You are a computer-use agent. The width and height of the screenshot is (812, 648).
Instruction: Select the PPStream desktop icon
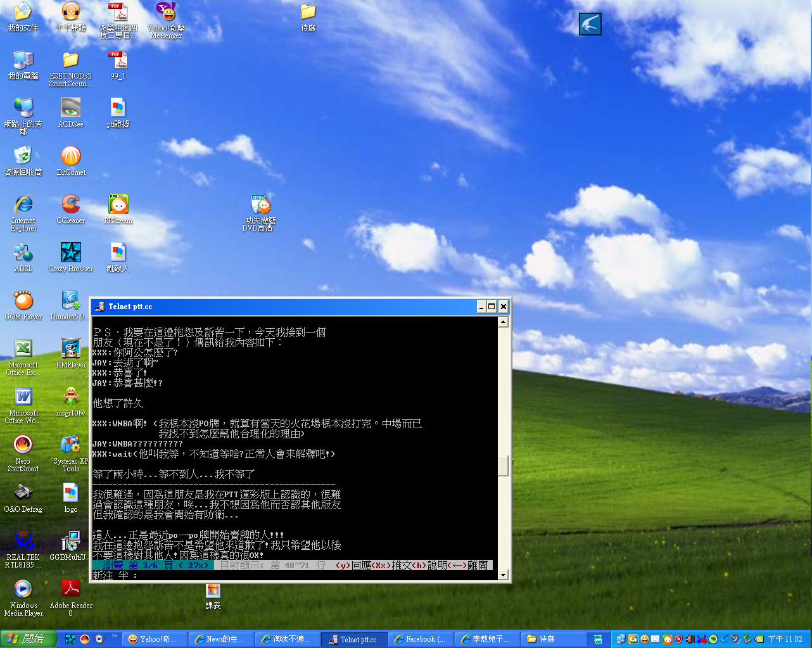[118, 205]
